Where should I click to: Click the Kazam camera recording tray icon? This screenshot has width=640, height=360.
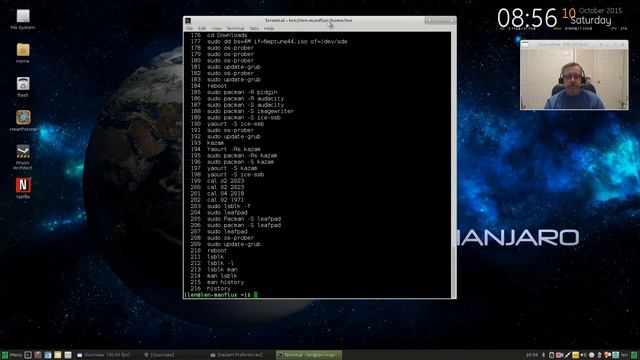[x=560, y=355]
